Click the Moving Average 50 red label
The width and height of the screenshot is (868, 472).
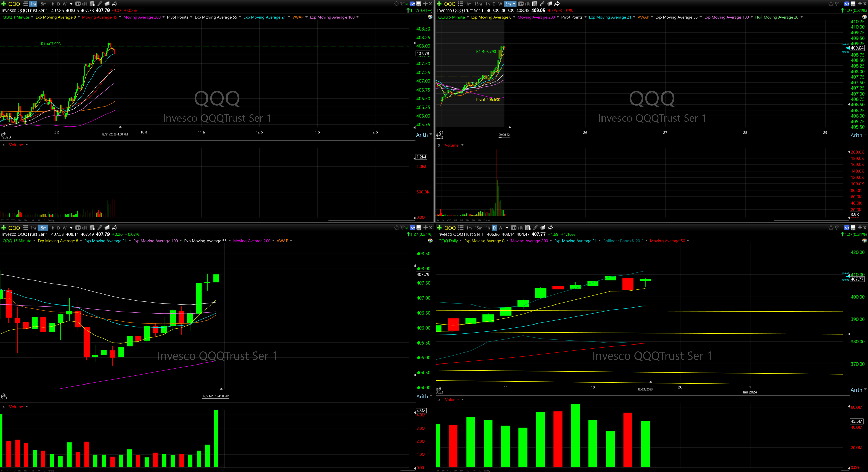pos(667,241)
